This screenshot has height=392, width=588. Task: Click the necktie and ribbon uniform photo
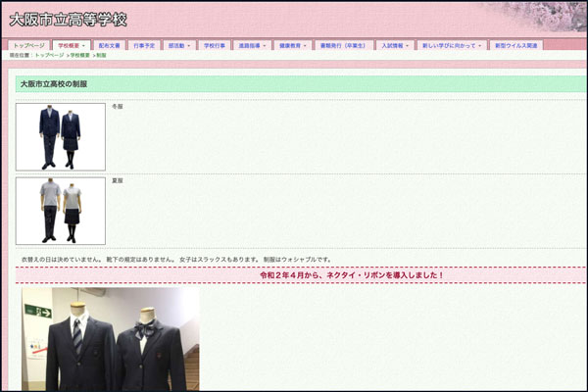click(110, 338)
